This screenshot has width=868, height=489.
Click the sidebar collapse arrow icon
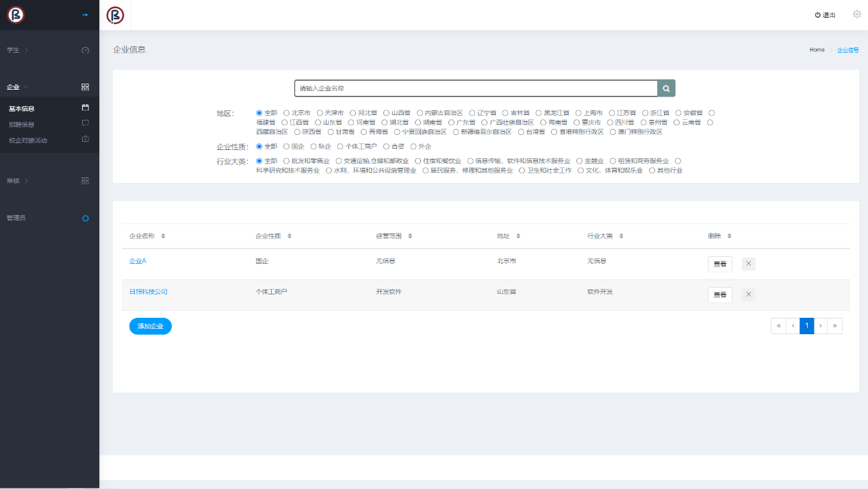pos(85,14)
